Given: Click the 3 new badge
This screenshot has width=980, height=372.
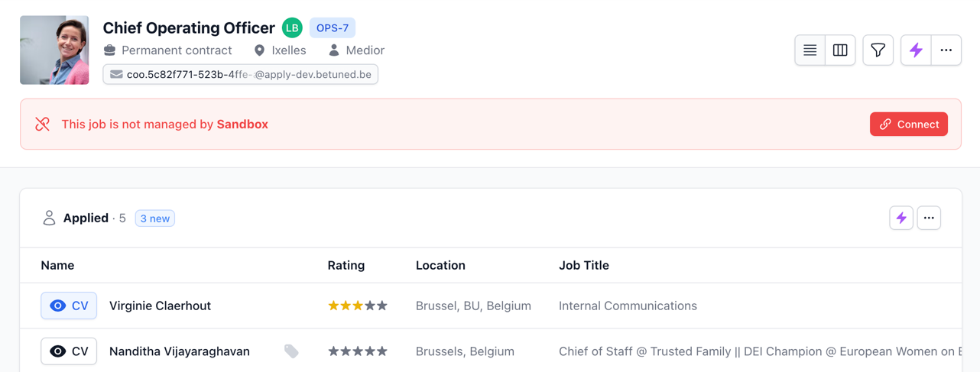Looking at the screenshot, I should 155,218.
